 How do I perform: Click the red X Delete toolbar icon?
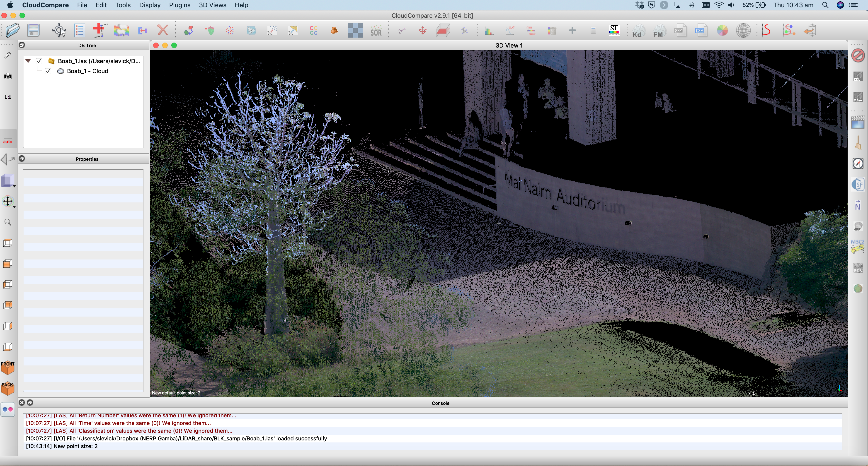163,30
